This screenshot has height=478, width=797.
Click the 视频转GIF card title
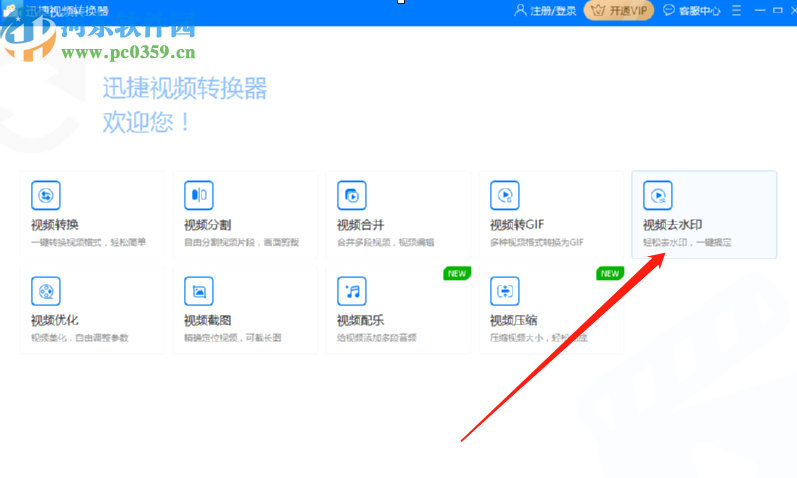coord(517,225)
